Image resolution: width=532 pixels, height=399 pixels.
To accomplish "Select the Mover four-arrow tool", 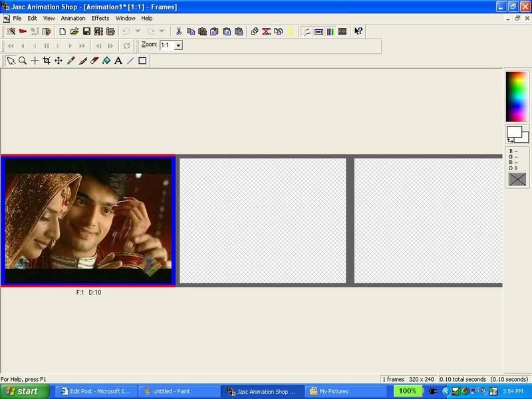I will click(x=59, y=61).
